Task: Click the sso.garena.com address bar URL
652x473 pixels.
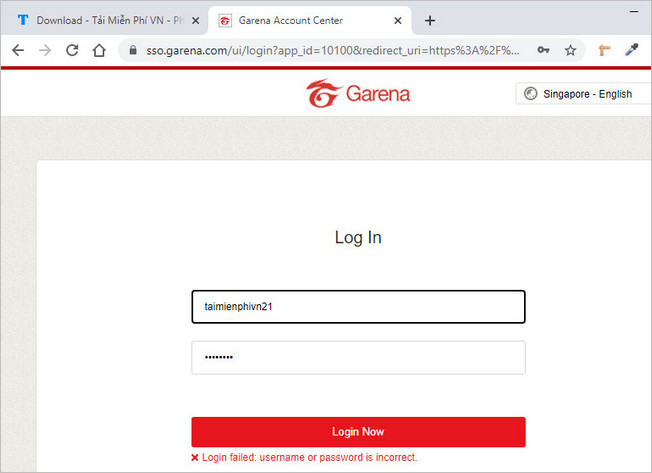Action: [330, 50]
